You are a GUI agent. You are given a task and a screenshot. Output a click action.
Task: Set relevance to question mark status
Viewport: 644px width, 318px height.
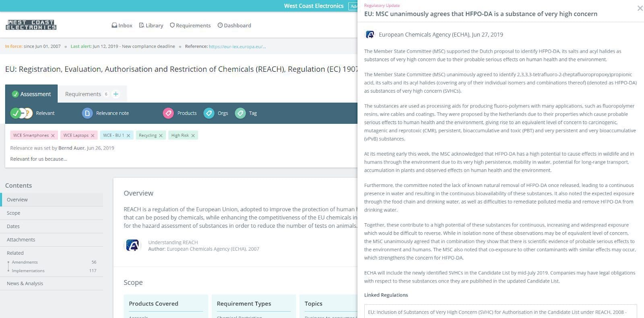28,113
